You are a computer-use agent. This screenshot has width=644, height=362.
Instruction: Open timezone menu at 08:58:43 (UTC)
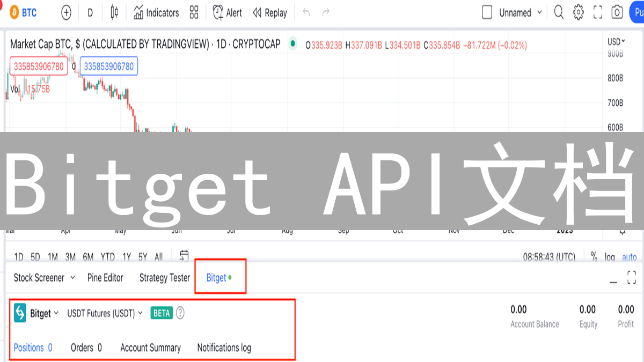tap(549, 257)
